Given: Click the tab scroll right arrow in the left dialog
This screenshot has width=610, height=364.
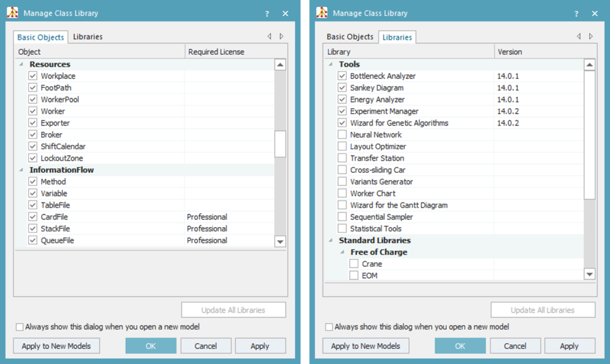Looking at the screenshot, I should click(281, 36).
